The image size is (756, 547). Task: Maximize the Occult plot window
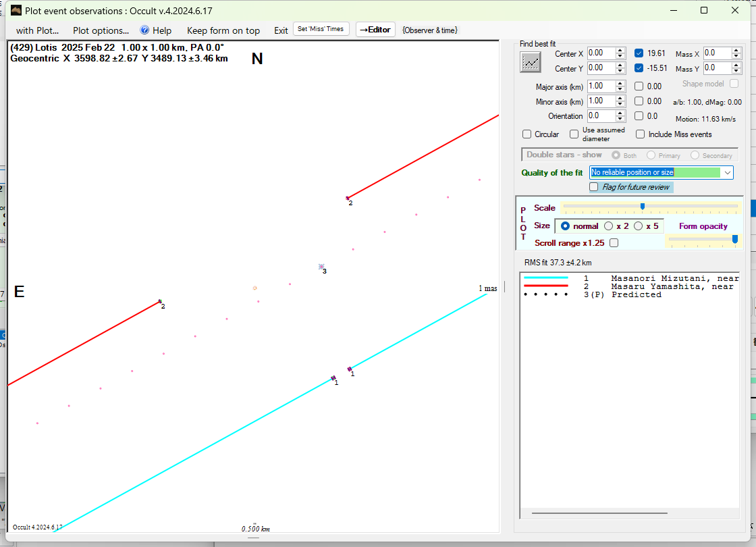click(704, 10)
